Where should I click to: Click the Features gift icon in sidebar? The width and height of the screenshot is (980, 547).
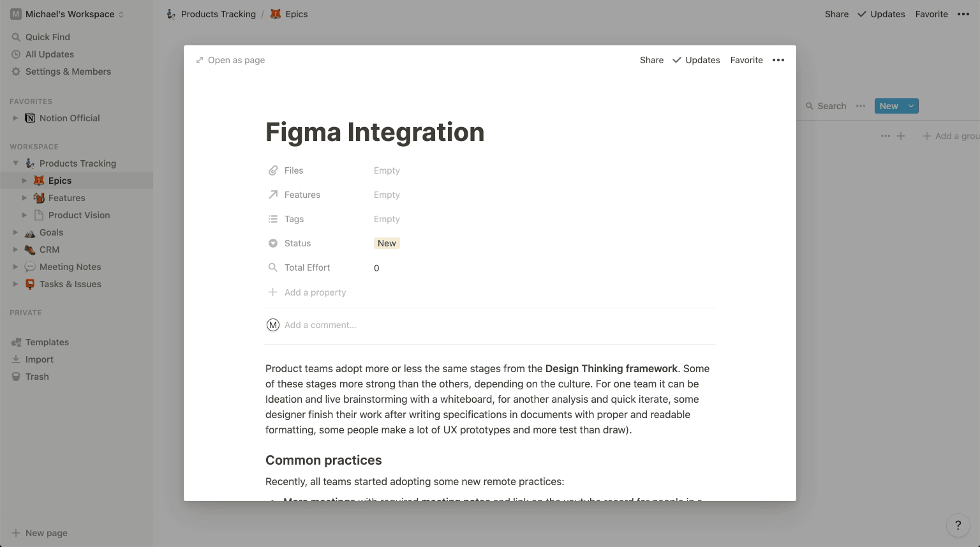(38, 197)
